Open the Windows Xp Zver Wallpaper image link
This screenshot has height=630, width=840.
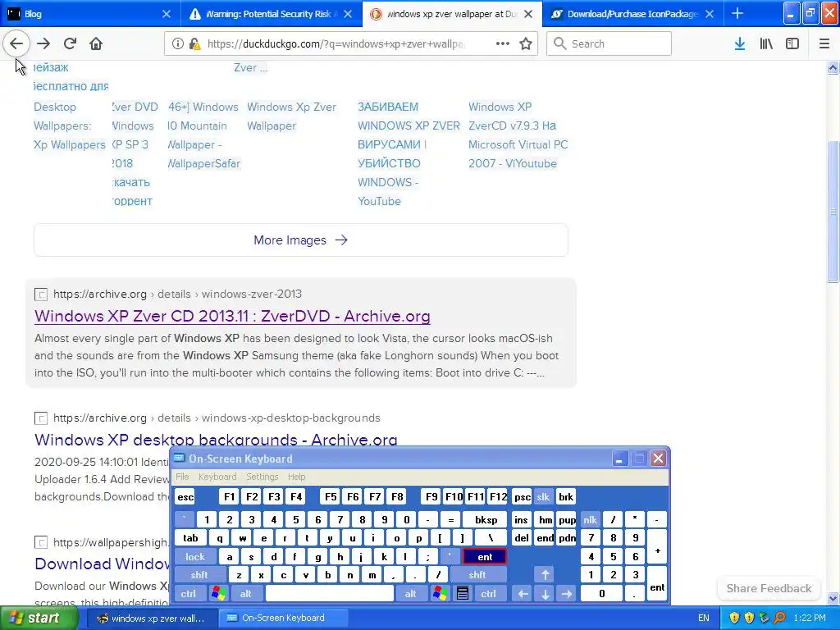[291, 116]
